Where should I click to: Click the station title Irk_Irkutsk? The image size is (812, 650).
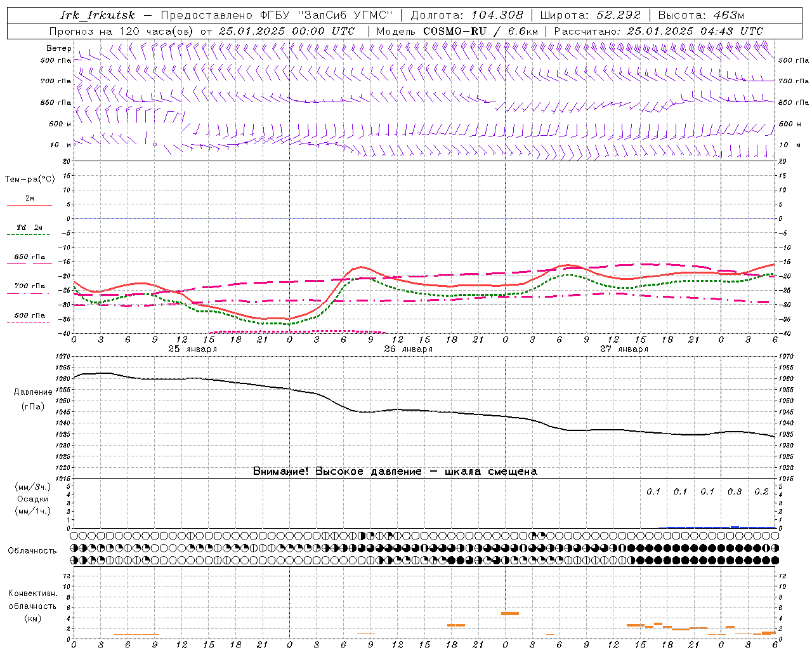click(x=97, y=15)
